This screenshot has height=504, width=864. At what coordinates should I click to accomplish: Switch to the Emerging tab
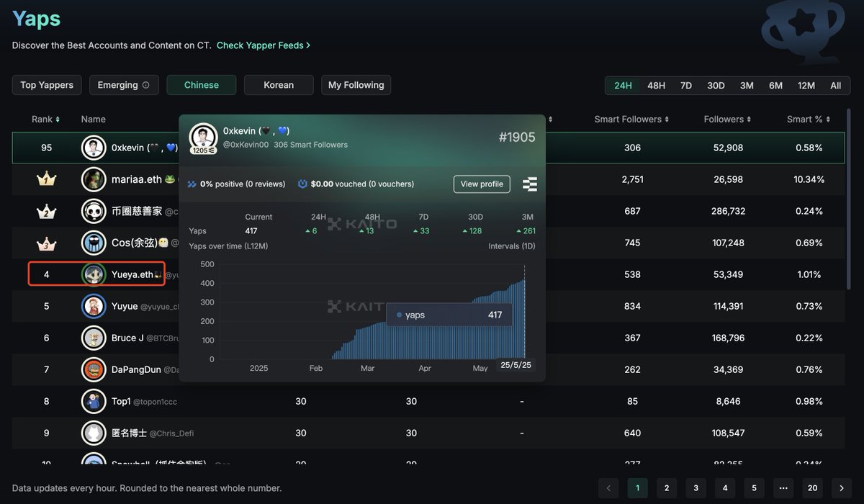tap(124, 85)
